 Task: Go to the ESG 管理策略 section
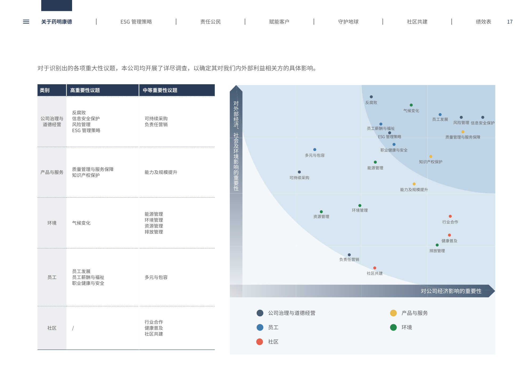136,22
